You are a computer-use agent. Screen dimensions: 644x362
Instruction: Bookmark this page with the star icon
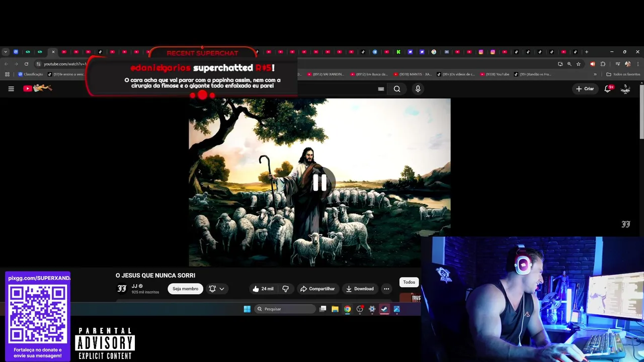tap(579, 64)
